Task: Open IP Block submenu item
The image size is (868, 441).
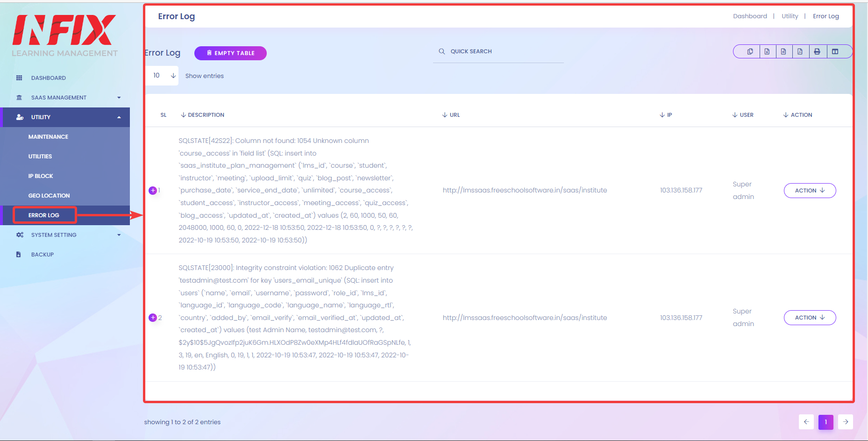Action: [x=41, y=176]
